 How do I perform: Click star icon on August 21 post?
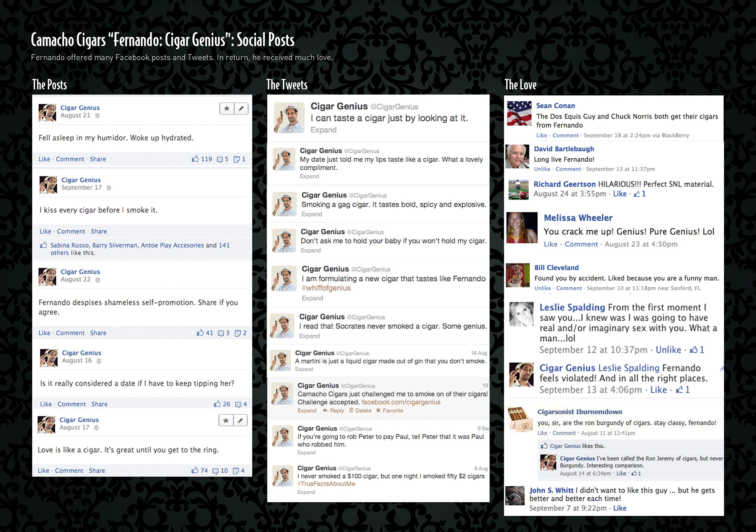(227, 108)
